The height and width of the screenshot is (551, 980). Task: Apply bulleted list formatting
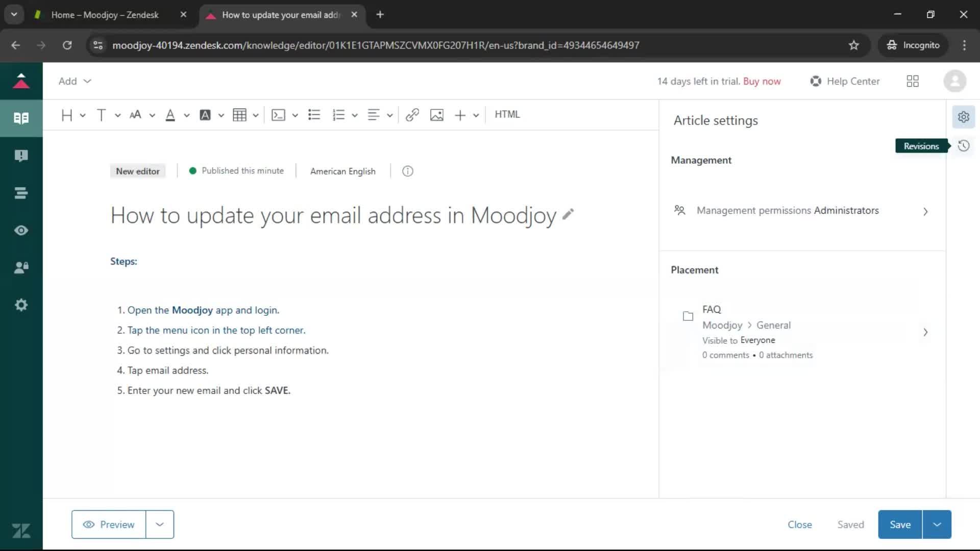pos(314,115)
